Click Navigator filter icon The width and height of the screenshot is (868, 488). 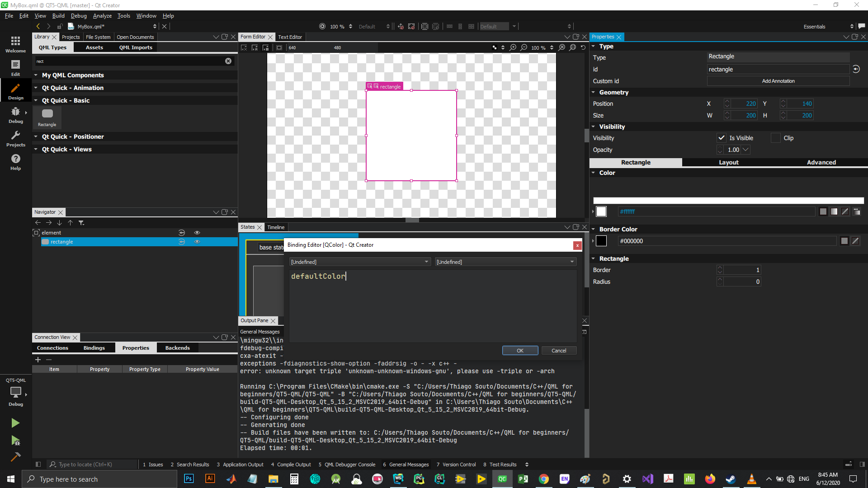[x=81, y=223]
